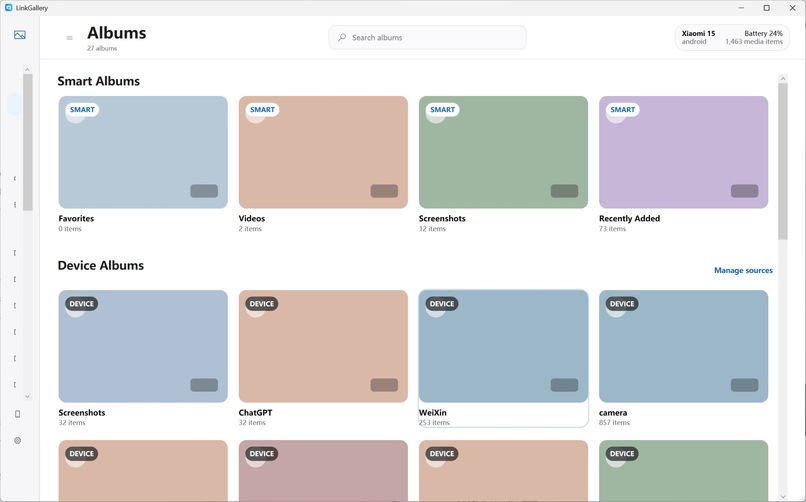The height and width of the screenshot is (502, 806).
Task: Click gray pill on WeiXin thumbnail
Action: pyautogui.click(x=564, y=385)
